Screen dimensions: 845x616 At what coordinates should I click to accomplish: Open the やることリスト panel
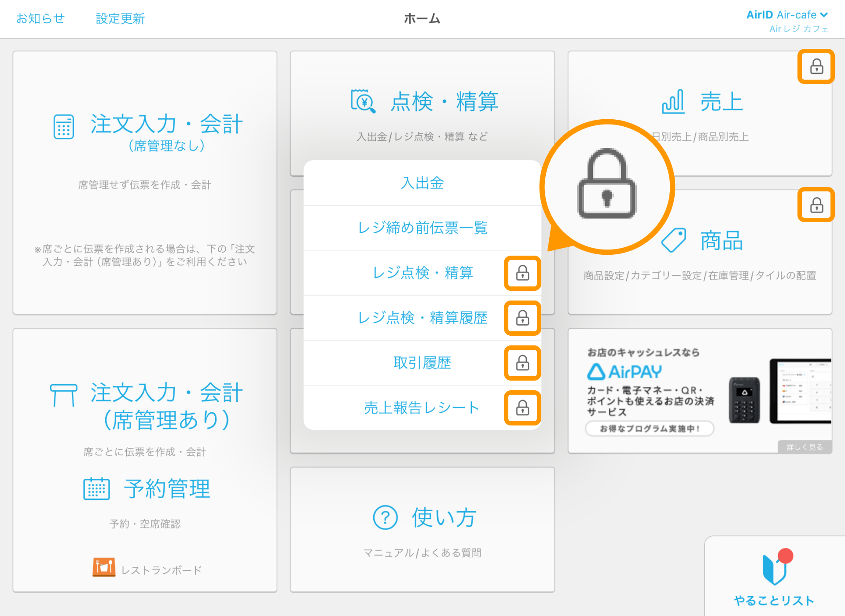point(774,576)
